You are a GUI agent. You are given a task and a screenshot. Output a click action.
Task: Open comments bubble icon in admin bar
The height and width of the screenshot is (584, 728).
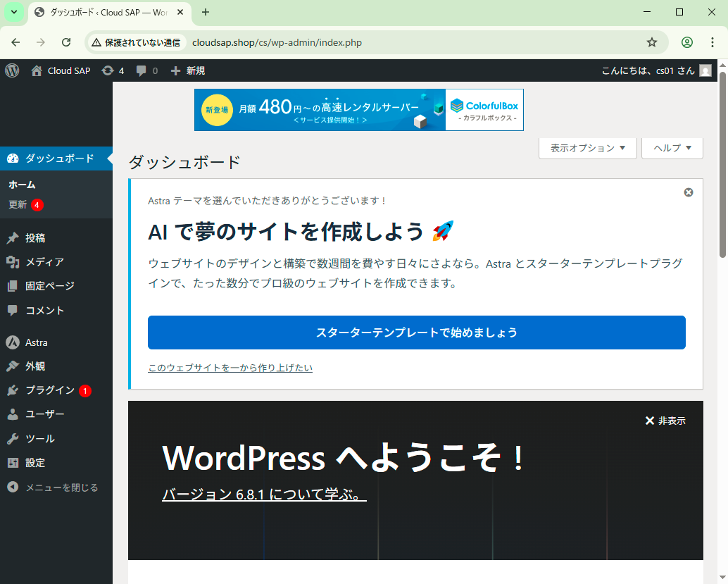point(141,71)
